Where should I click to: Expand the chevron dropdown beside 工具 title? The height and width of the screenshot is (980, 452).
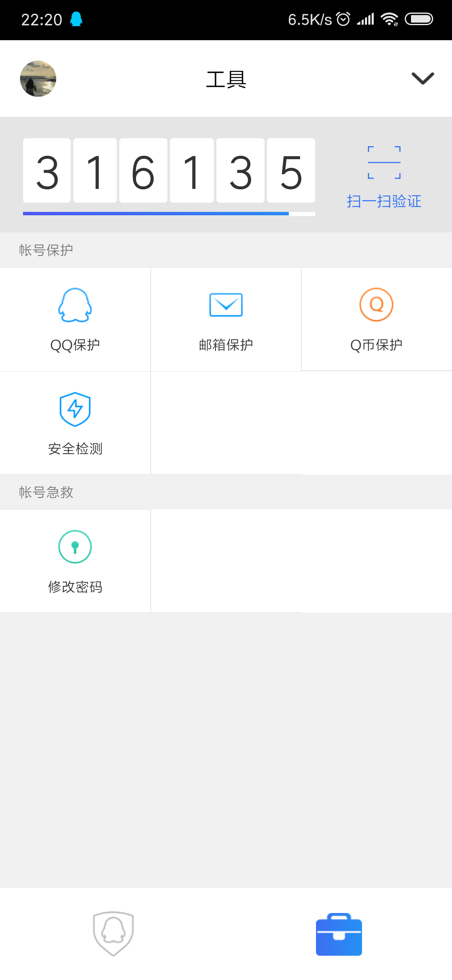pyautogui.click(x=423, y=78)
